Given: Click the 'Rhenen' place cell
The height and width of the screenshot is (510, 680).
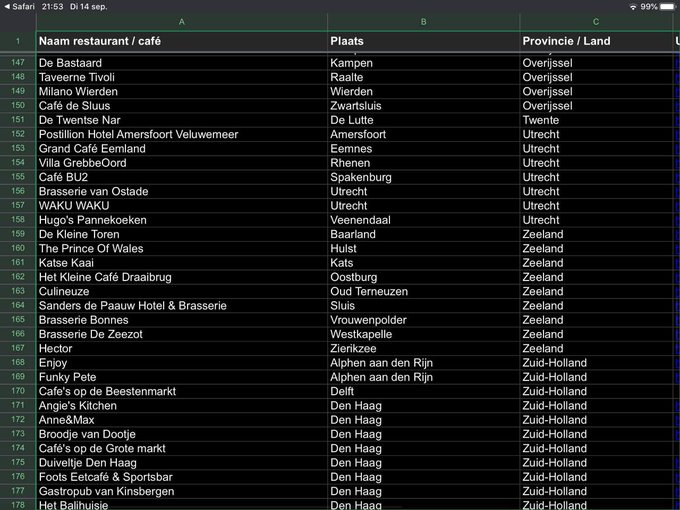Looking at the screenshot, I should [423, 163].
